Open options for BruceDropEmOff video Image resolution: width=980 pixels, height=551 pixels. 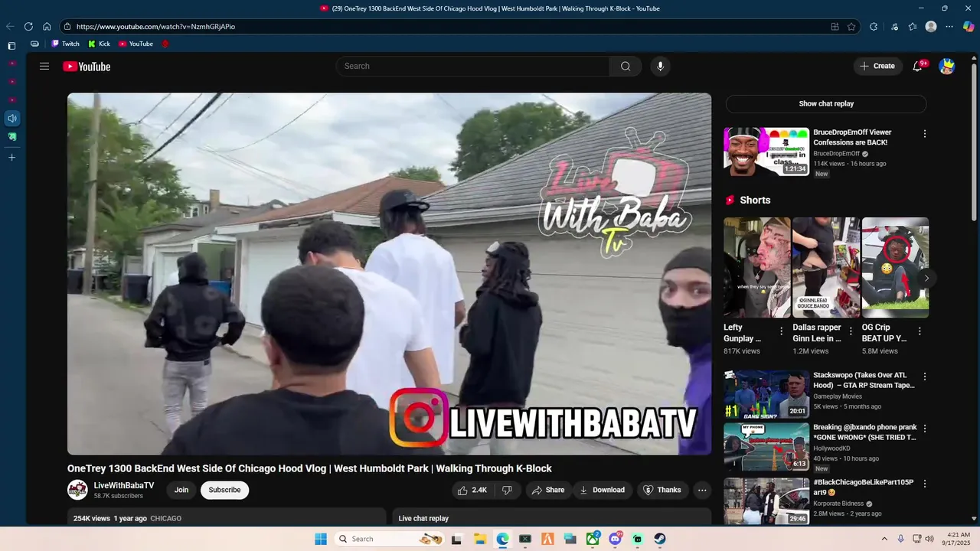click(x=924, y=133)
